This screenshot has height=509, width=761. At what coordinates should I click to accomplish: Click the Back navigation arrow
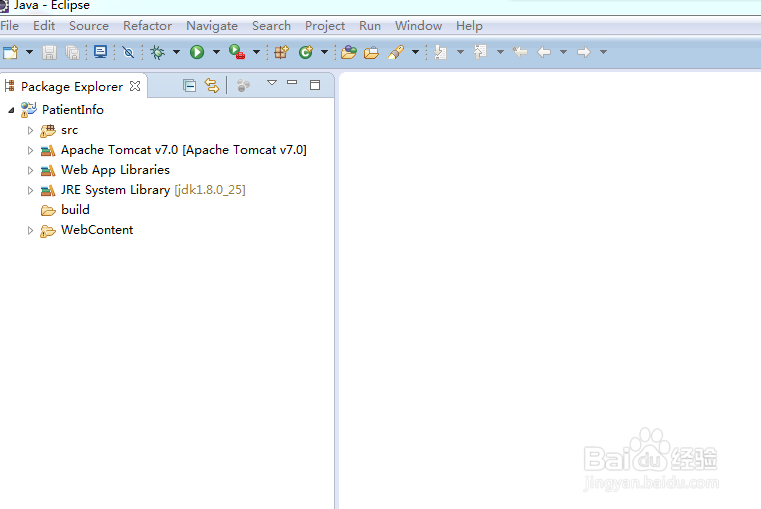pos(544,52)
